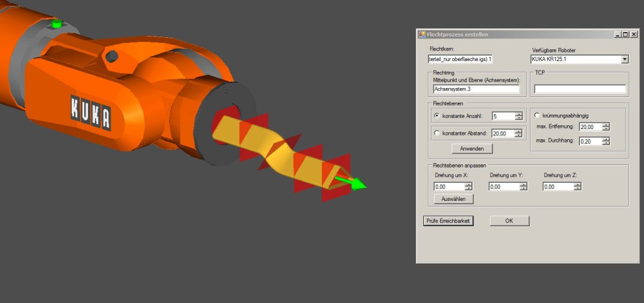Viewport: 644px width, 303px height.
Task: Confirm with the OK button
Action: pos(509,220)
